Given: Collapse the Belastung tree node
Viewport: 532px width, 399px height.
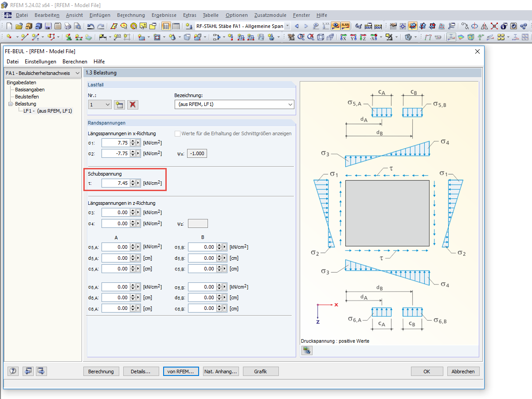Looking at the screenshot, I should (11, 104).
